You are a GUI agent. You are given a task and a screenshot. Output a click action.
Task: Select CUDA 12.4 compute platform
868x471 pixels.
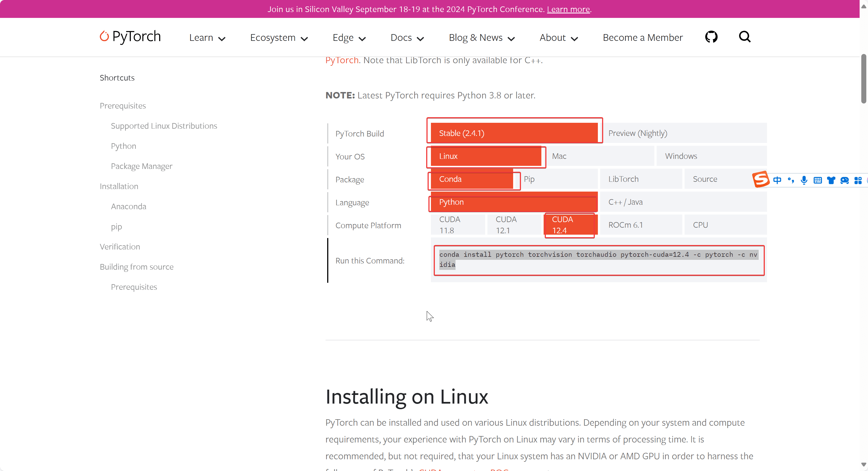tap(570, 225)
